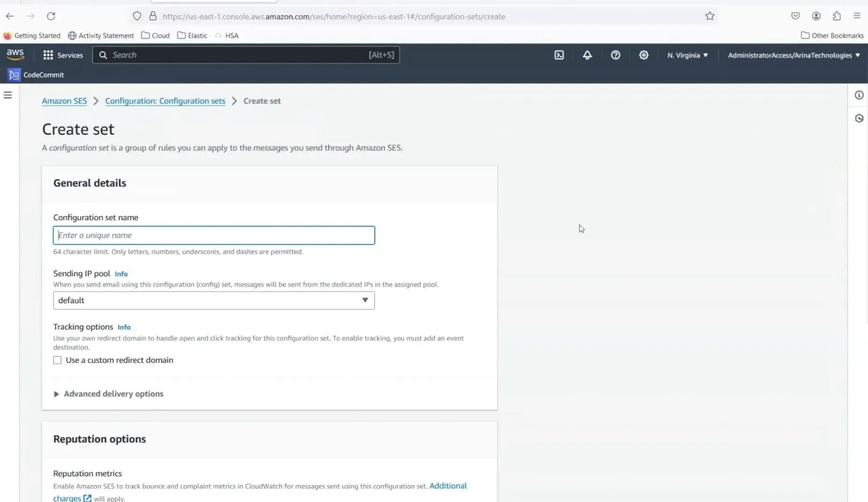Image resolution: width=868 pixels, height=502 pixels.
Task: Open the Sending IP pool dropdown
Action: tap(214, 300)
